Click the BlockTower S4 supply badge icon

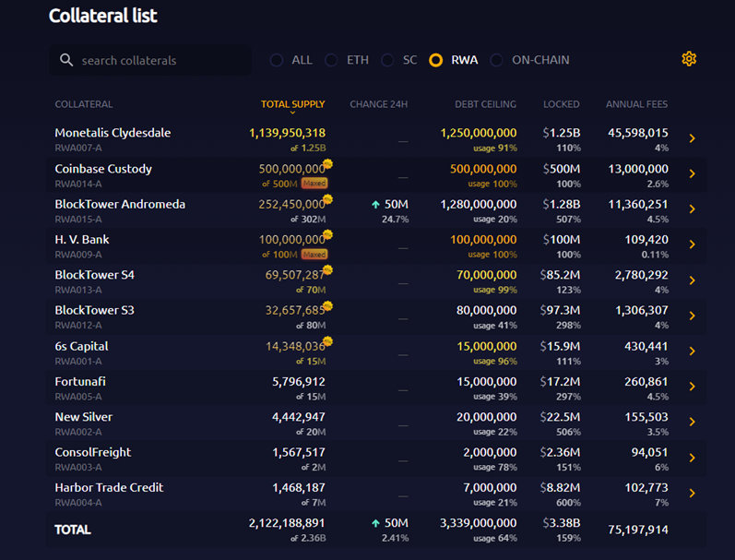coord(327,269)
